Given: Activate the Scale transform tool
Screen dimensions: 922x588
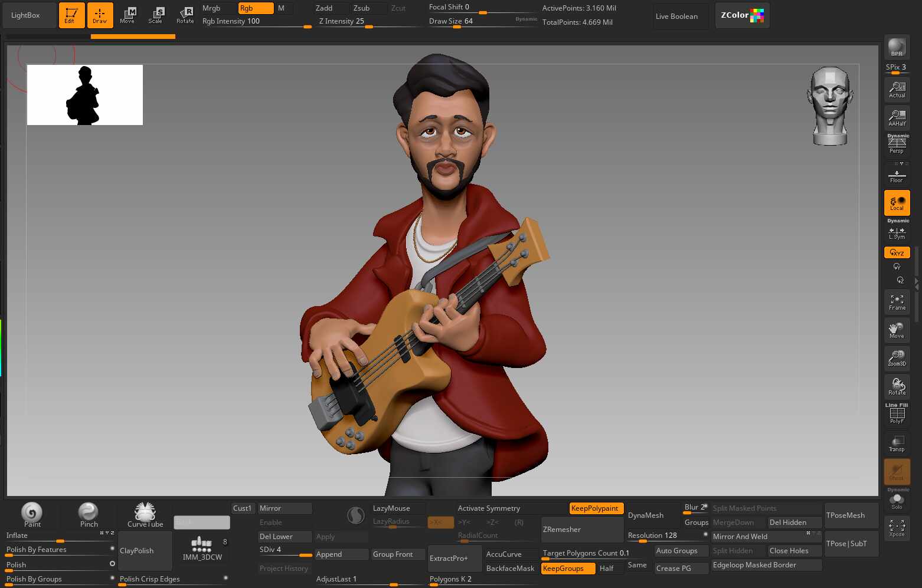Looking at the screenshot, I should tap(156, 15).
